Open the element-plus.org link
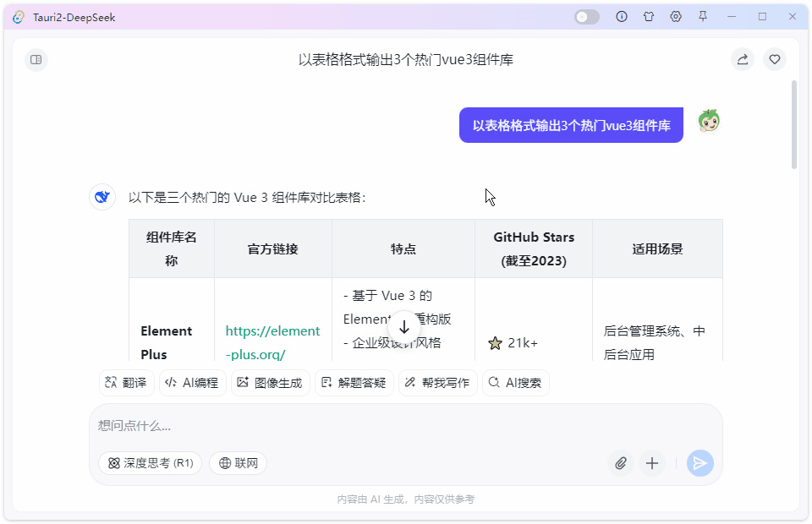Screen dimensions: 812x524 (x=272, y=342)
